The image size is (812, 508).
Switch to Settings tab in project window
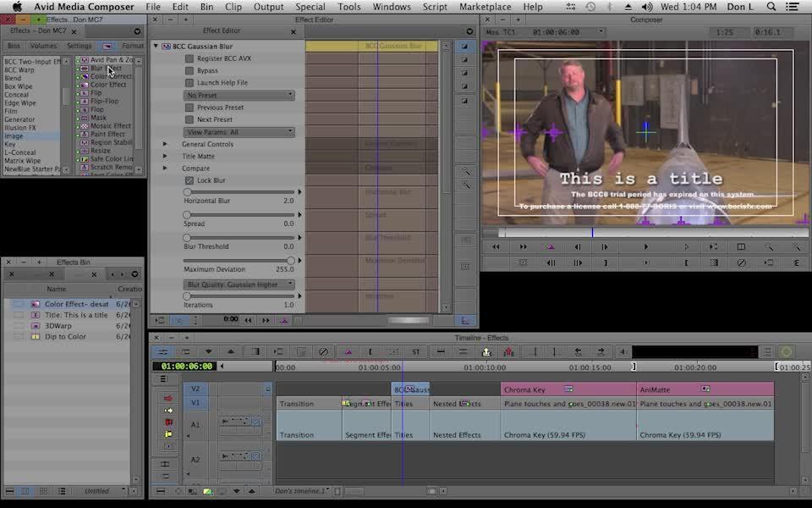[79, 46]
